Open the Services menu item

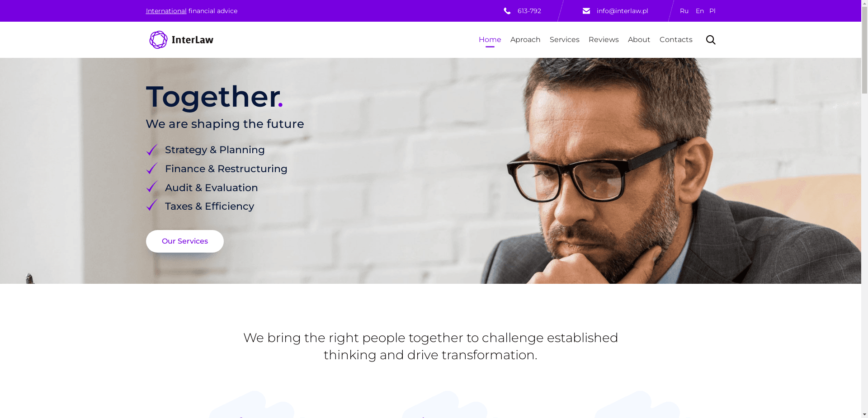pyautogui.click(x=564, y=40)
